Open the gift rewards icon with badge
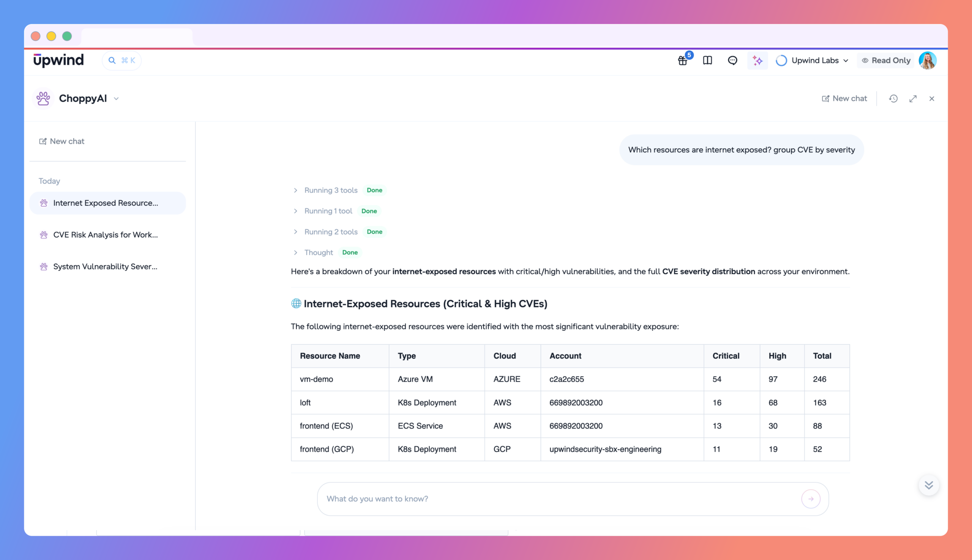Screen dimensions: 972x560 pyautogui.click(x=683, y=60)
